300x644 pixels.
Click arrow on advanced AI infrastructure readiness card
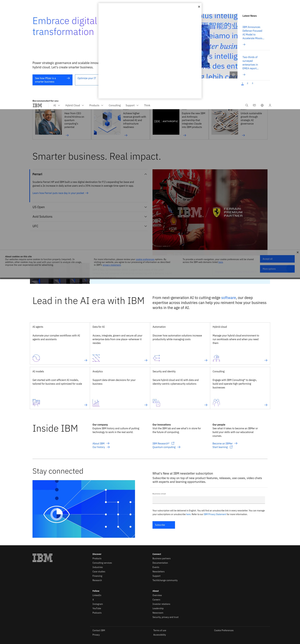(x=126, y=135)
